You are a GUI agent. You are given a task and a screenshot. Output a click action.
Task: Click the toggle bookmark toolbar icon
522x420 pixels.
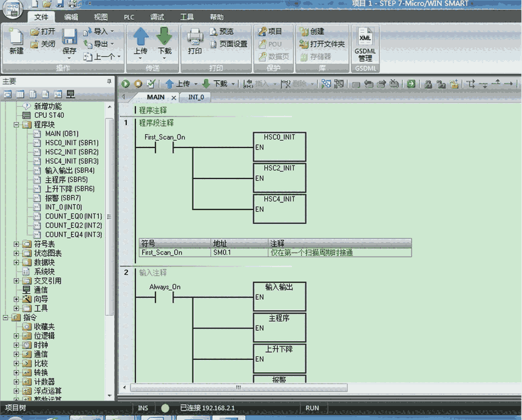(356, 84)
